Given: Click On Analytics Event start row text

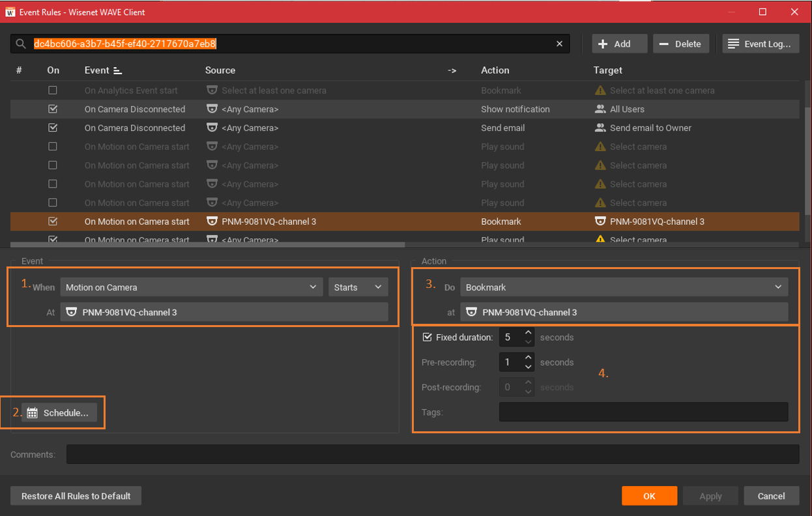Looking at the screenshot, I should click(x=131, y=91).
